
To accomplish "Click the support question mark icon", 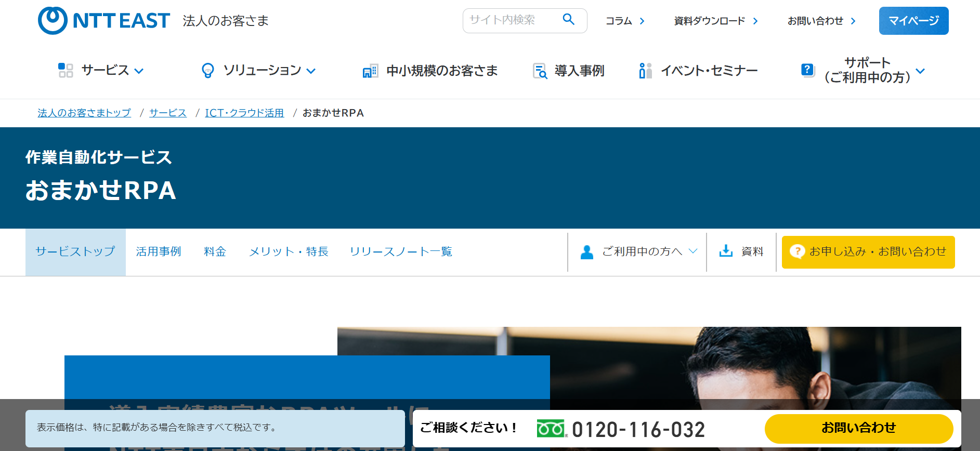I will 807,70.
